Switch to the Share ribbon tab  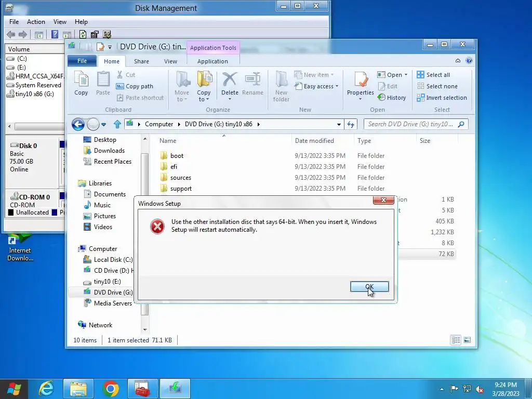(x=141, y=61)
